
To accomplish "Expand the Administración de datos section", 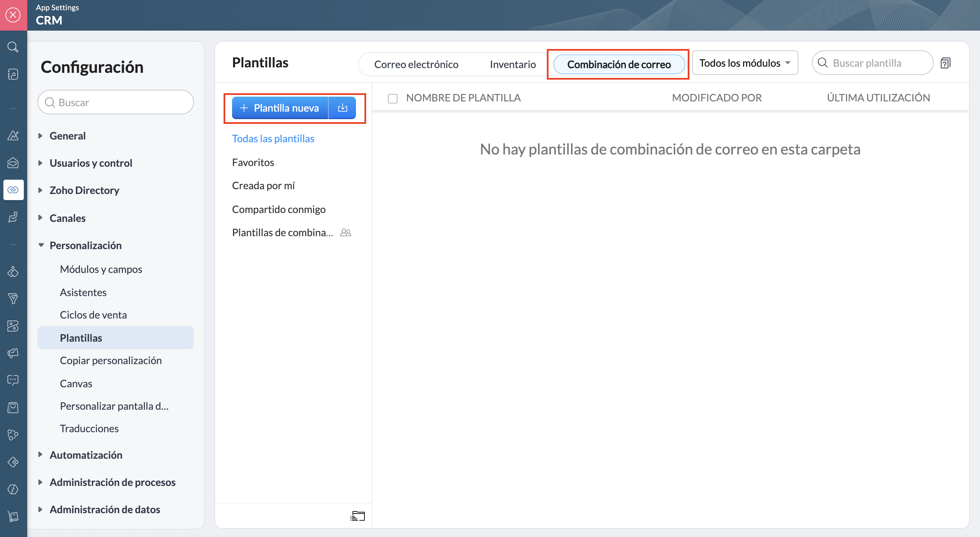I will click(x=40, y=509).
